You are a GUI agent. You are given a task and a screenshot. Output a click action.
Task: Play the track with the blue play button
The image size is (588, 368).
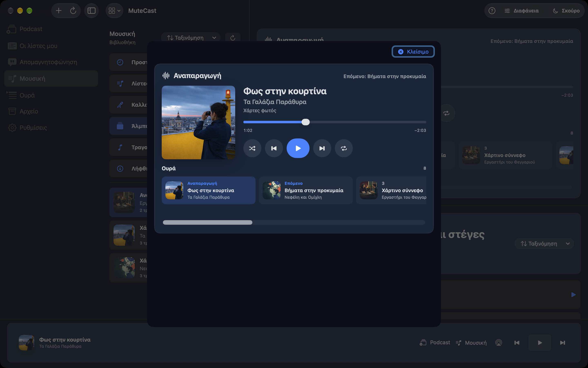[298, 148]
